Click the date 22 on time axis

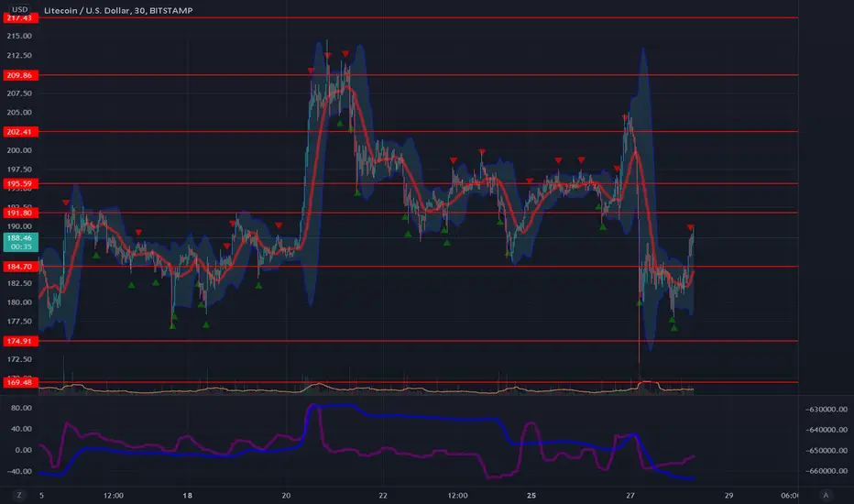click(383, 495)
